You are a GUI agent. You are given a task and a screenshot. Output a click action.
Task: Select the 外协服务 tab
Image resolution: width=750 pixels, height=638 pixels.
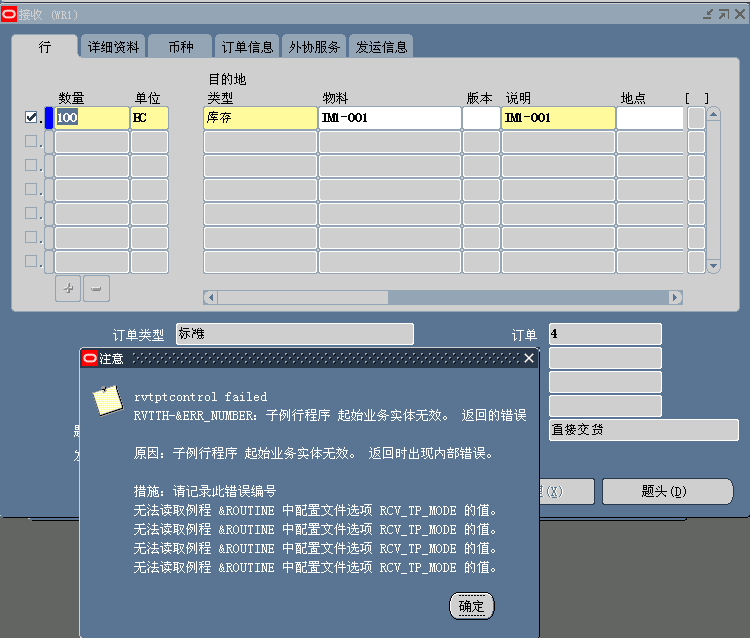pyautogui.click(x=315, y=47)
